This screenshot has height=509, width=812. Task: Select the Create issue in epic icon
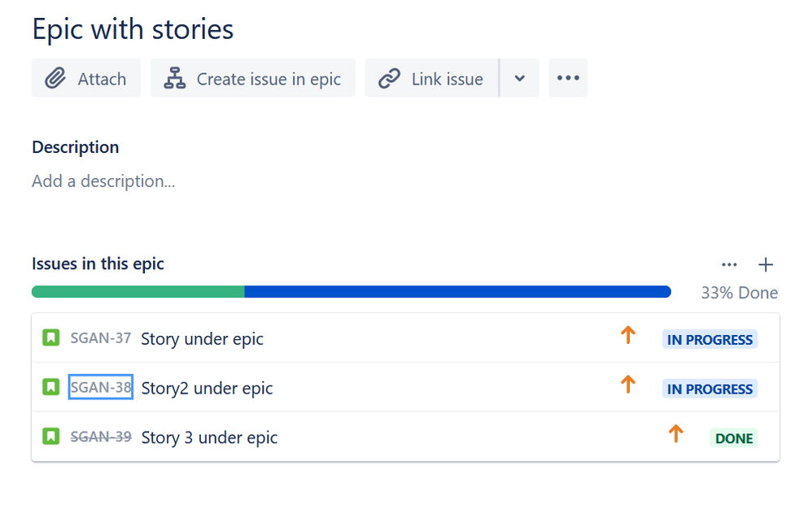[x=174, y=78]
